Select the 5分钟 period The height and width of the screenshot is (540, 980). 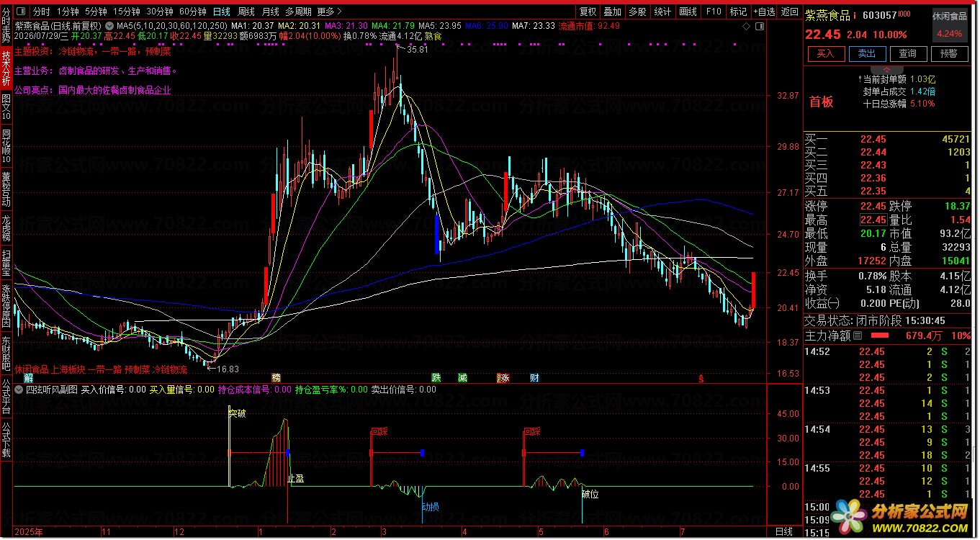96,12
